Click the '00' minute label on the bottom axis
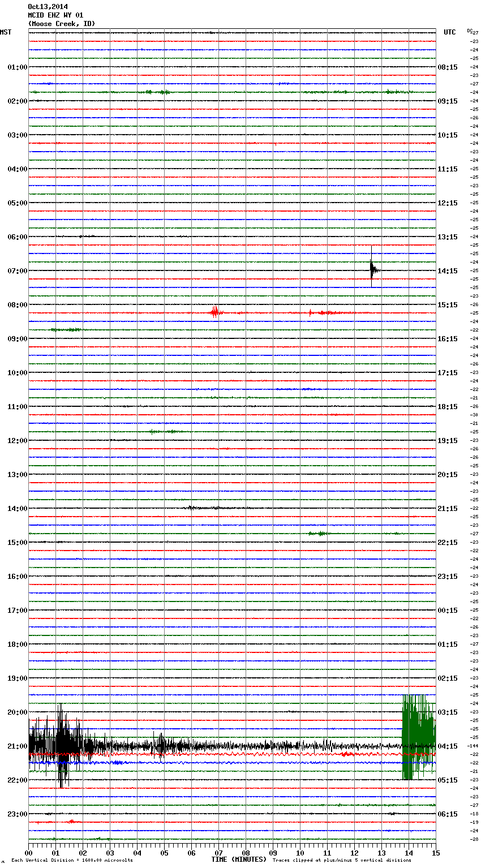Image resolution: width=481 pixels, height=868 pixels. 28,852
